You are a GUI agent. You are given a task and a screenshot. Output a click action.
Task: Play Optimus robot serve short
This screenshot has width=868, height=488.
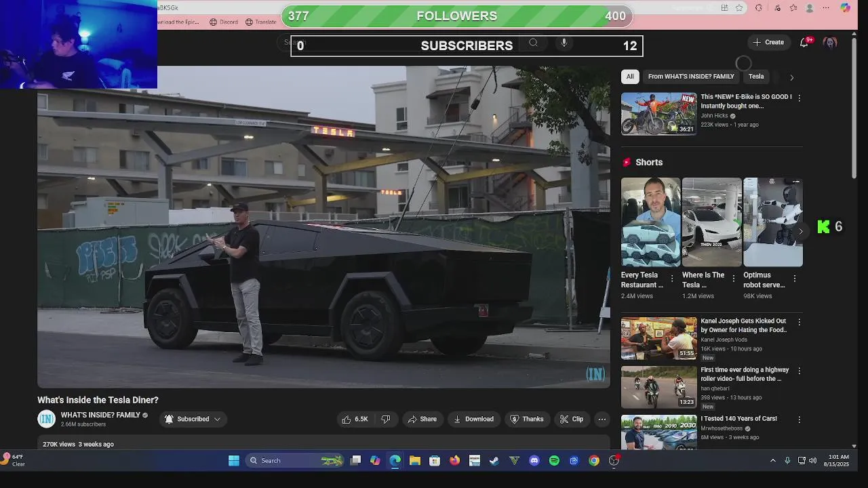[772, 222]
